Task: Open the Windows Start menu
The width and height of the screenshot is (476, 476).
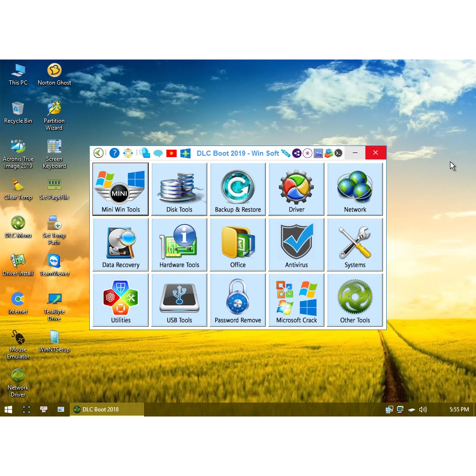Action: [8, 410]
